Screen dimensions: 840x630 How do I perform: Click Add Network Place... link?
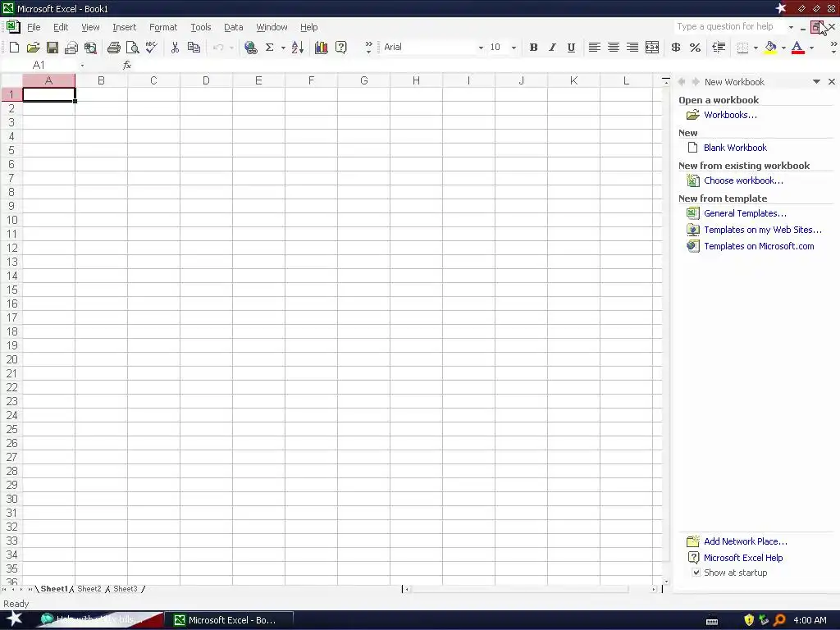click(x=745, y=541)
